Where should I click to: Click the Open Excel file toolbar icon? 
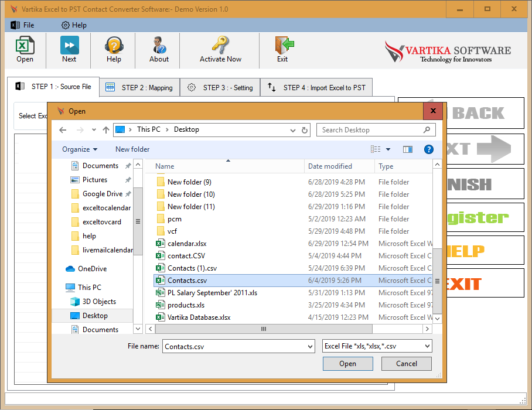[25, 46]
